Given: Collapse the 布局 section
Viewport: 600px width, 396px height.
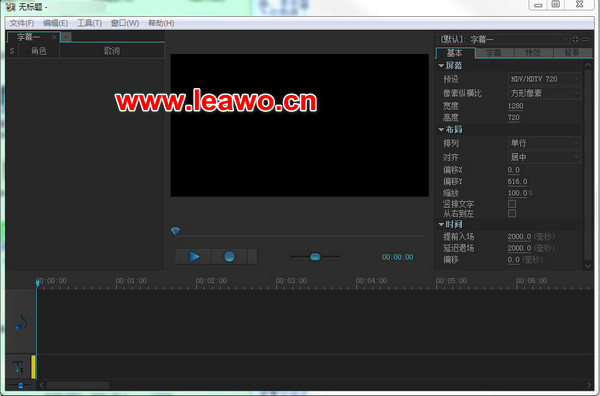Looking at the screenshot, I should [x=441, y=130].
